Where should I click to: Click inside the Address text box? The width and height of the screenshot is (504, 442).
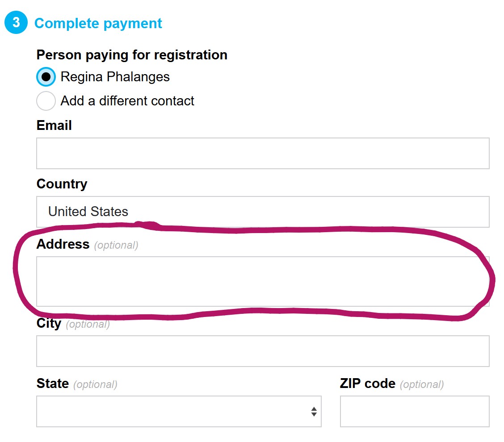pos(263,281)
